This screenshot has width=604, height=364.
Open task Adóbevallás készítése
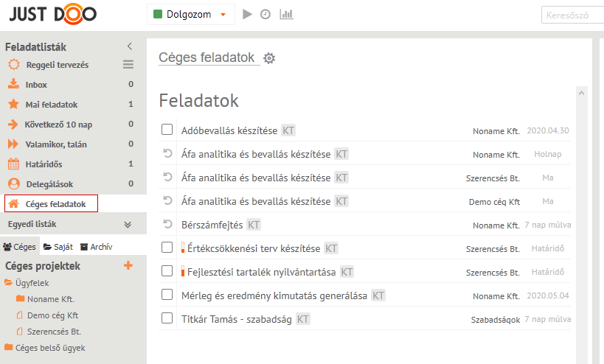click(229, 131)
